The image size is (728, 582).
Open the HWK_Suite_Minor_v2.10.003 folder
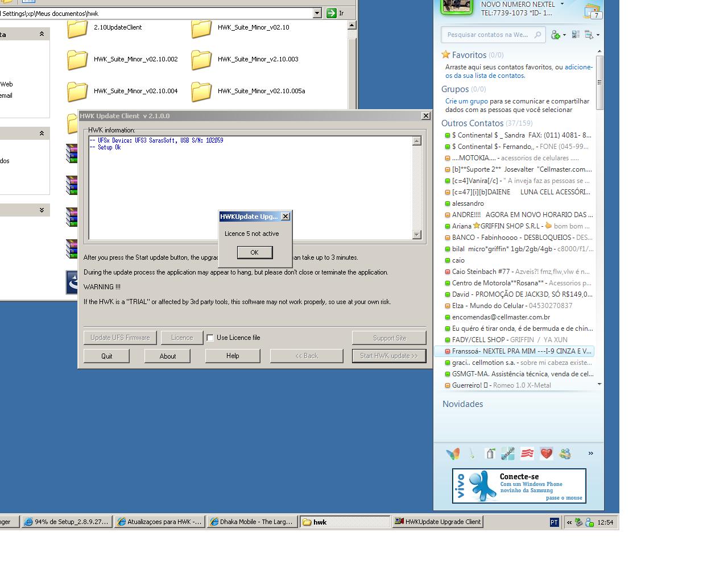(245, 60)
